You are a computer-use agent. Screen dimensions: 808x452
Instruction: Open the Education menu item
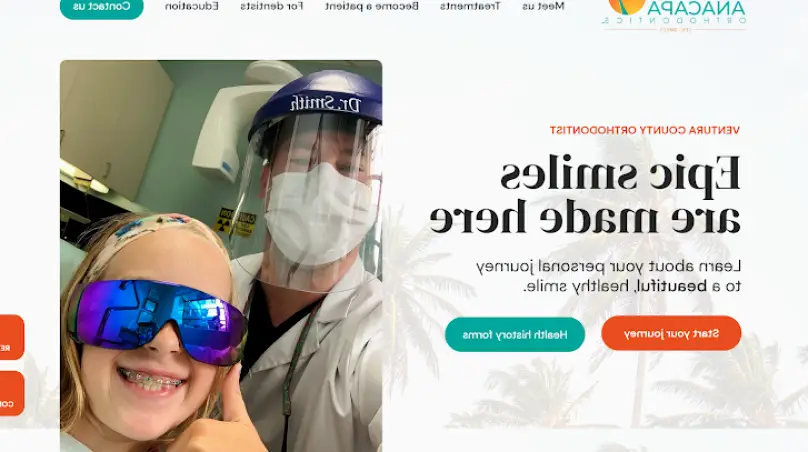[192, 6]
